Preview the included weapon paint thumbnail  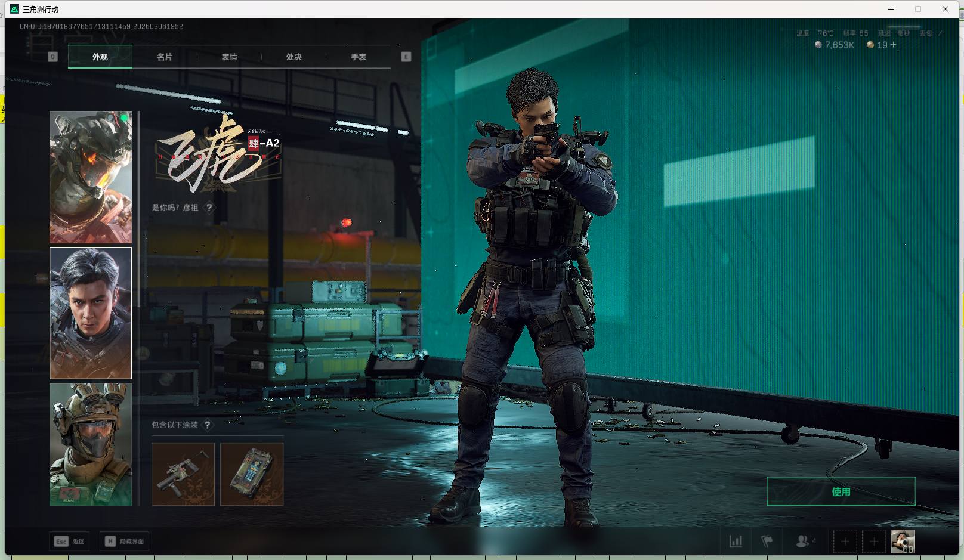click(x=183, y=474)
